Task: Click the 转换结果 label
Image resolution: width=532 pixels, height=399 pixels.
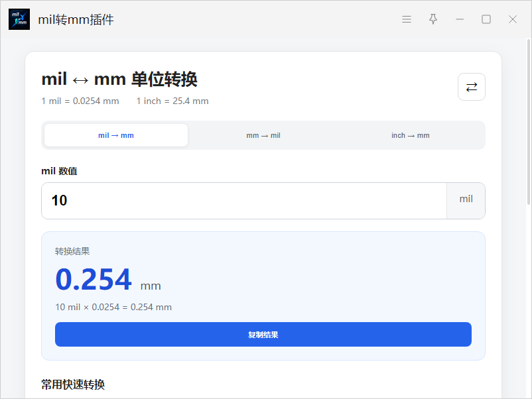Action: [72, 251]
